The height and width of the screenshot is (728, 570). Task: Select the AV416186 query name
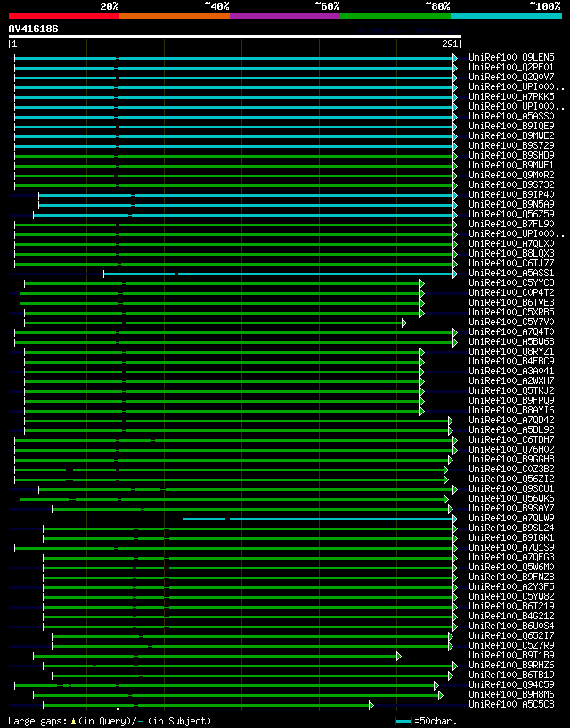click(x=34, y=29)
